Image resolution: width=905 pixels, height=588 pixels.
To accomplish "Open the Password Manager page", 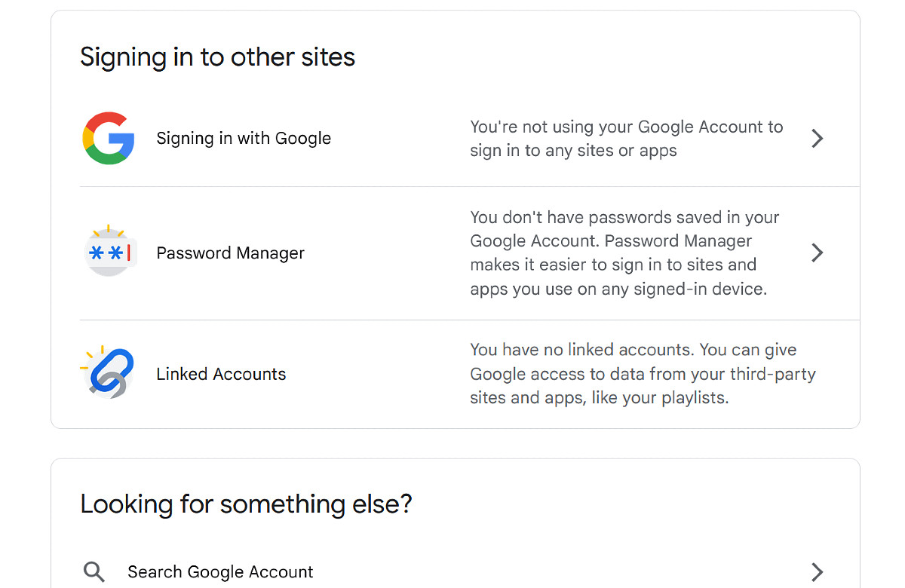I will tap(230, 253).
